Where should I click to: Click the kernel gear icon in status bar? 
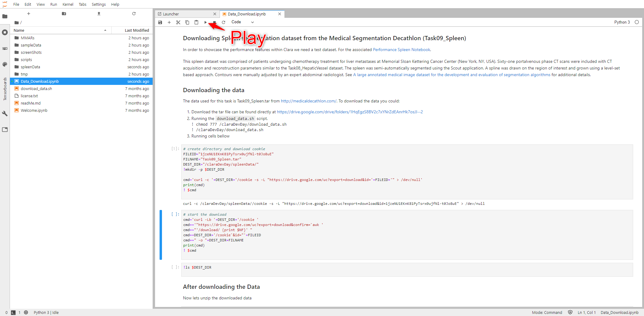(x=26, y=313)
